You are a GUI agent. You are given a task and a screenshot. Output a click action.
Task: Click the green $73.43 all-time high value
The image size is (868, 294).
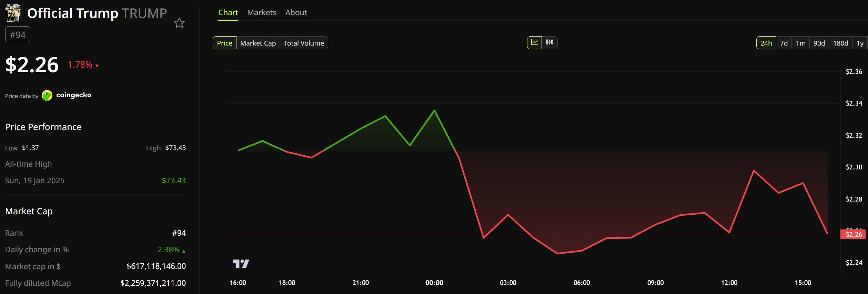(x=174, y=180)
